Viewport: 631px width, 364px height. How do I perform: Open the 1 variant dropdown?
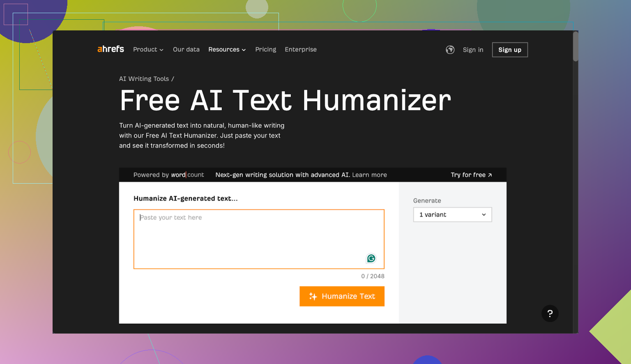(x=452, y=215)
